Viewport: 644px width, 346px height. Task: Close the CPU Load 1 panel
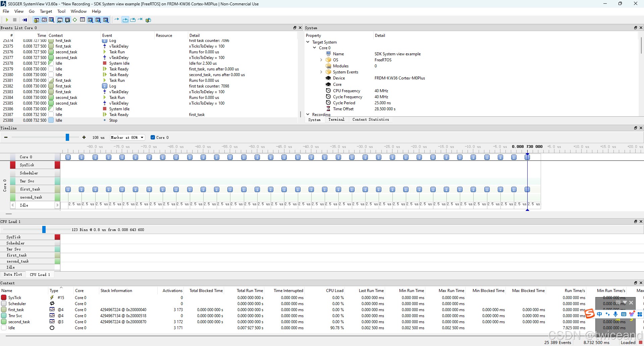[x=641, y=222]
